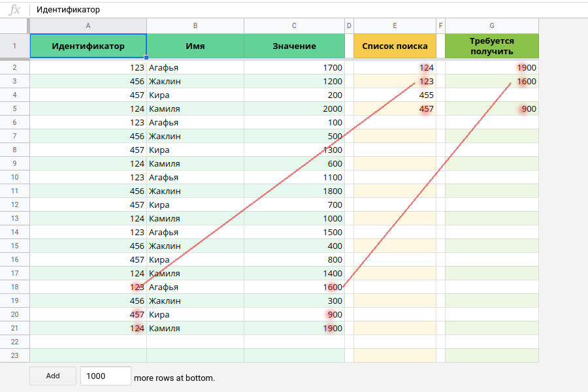
Task: Select row 1 by its row number
Action: [x=14, y=46]
